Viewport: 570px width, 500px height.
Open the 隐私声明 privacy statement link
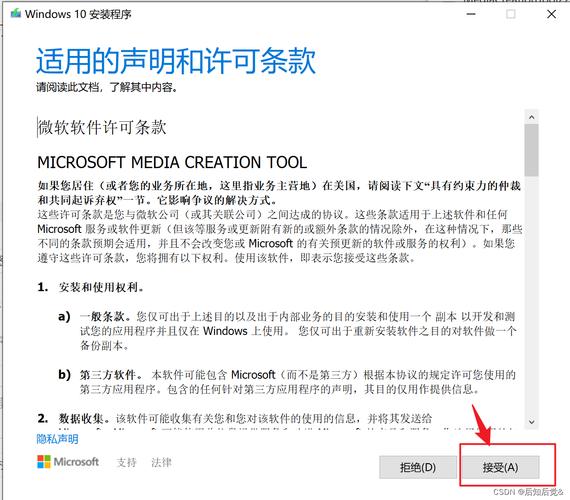click(57, 439)
